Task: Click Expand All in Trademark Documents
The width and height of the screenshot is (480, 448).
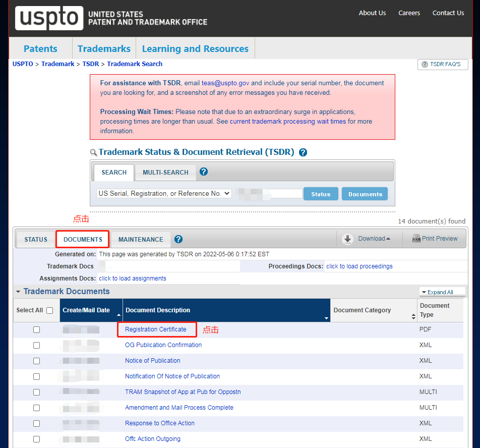Action: coord(438,292)
